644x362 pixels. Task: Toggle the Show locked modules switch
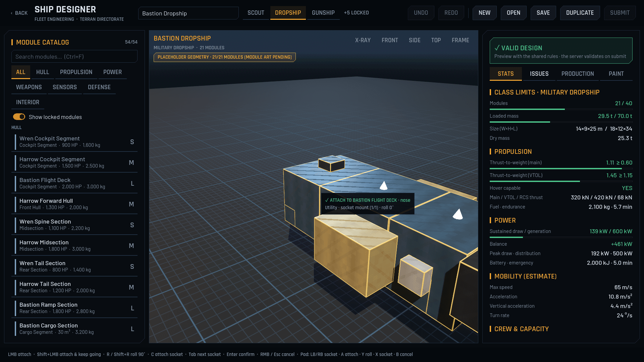[19, 117]
